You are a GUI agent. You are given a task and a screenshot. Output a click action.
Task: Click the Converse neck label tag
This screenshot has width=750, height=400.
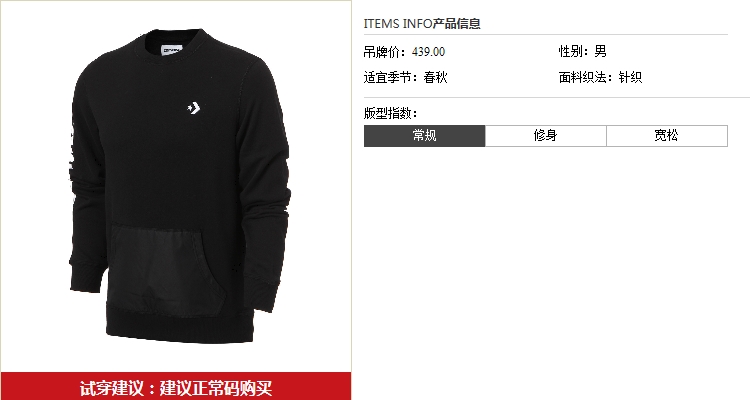pyautogui.click(x=172, y=50)
